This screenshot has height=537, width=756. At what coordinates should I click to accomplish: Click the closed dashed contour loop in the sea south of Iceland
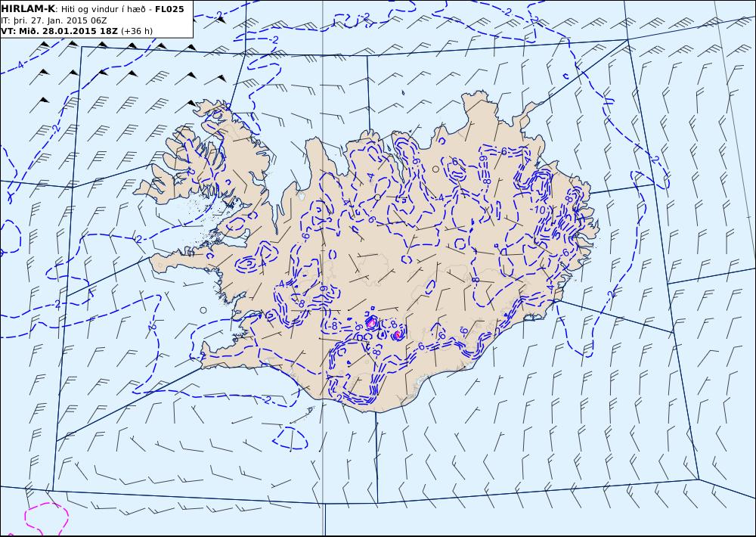click(290, 438)
